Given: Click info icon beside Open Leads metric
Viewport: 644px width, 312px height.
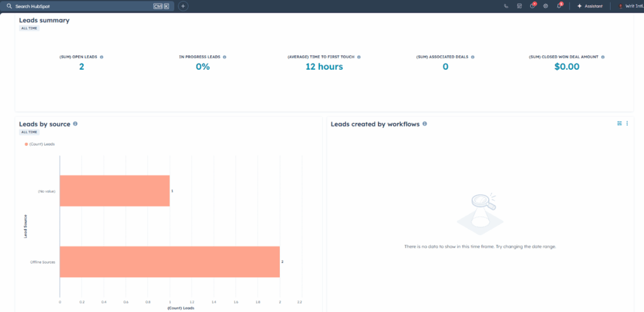Looking at the screenshot, I should click(x=102, y=57).
